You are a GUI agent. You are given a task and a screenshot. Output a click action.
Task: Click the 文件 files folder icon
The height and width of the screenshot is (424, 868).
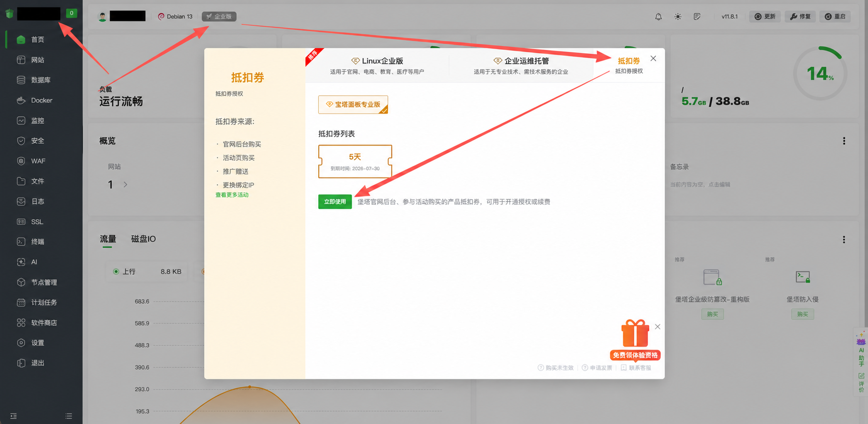point(21,181)
